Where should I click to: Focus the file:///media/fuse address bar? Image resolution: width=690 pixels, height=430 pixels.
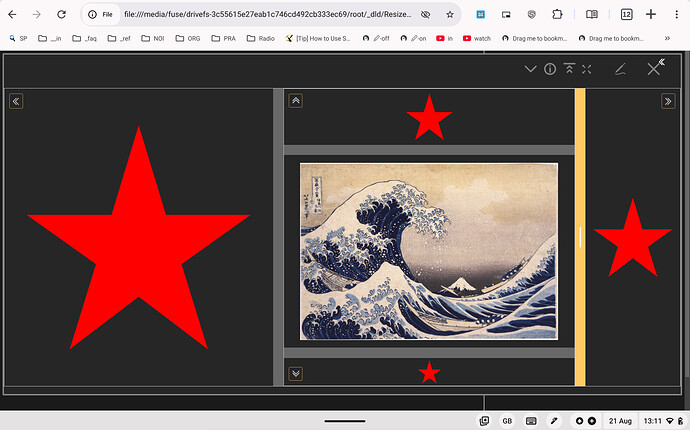click(x=268, y=15)
